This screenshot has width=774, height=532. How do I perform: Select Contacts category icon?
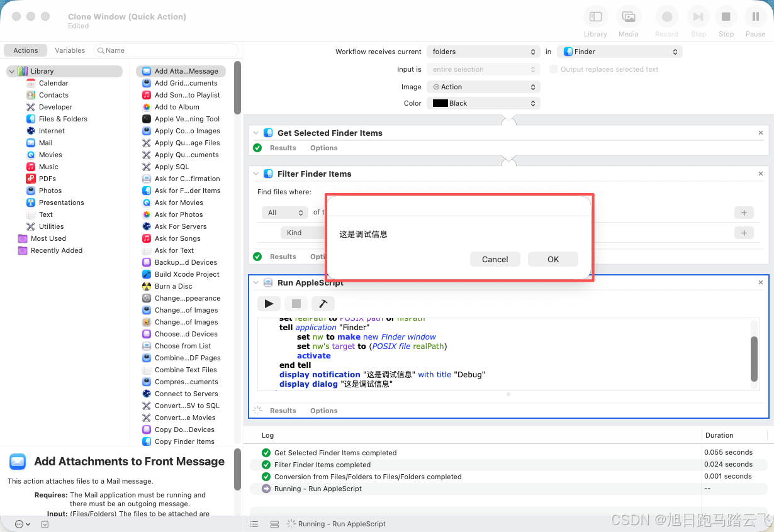coord(31,95)
